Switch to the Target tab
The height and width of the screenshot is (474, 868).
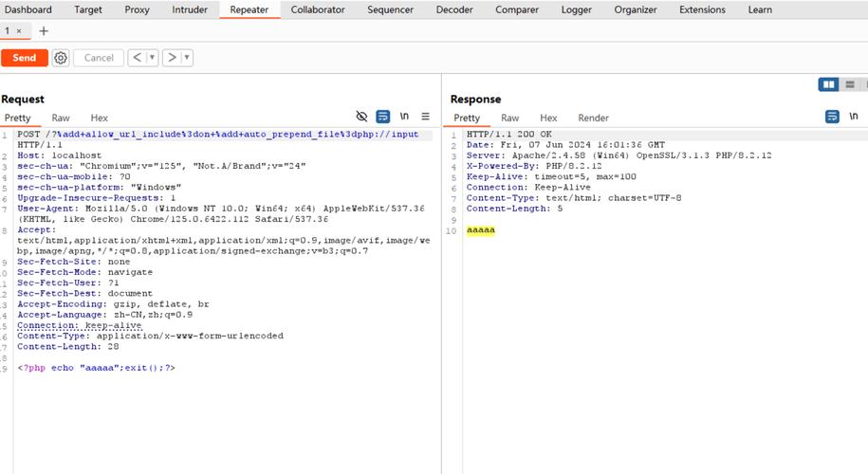tap(88, 9)
